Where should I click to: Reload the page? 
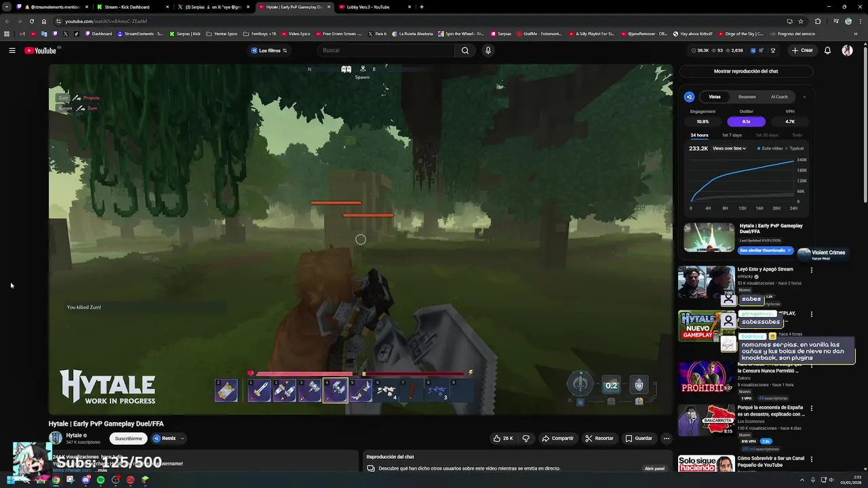click(31, 21)
